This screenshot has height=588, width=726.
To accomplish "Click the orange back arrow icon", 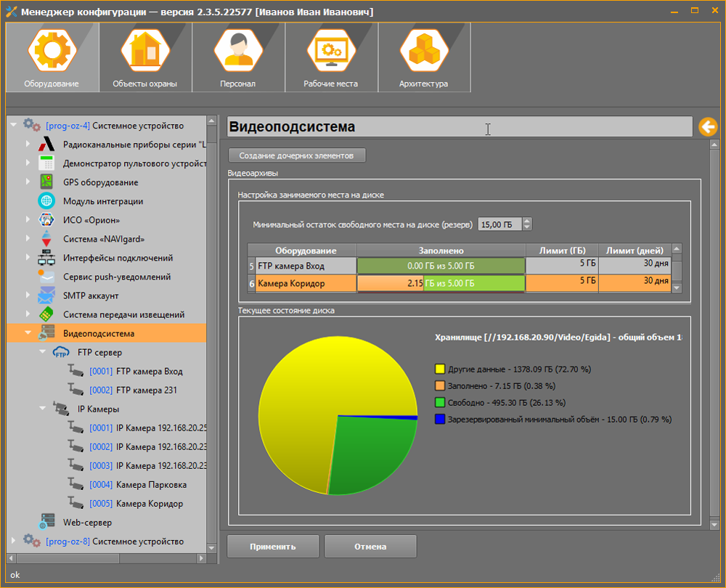I will point(707,127).
